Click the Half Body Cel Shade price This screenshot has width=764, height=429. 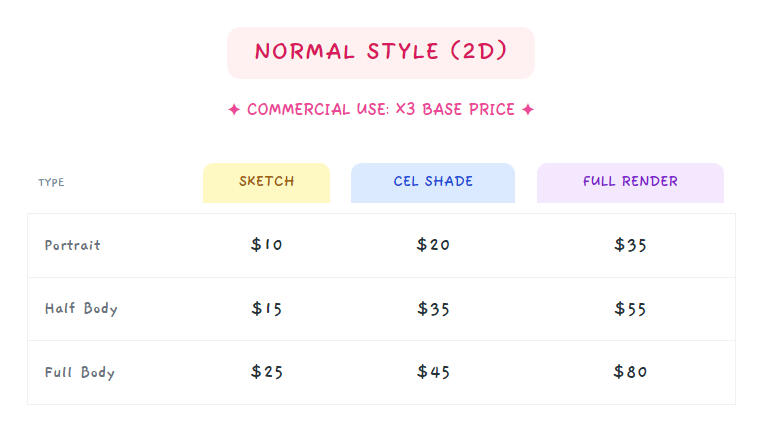point(433,309)
